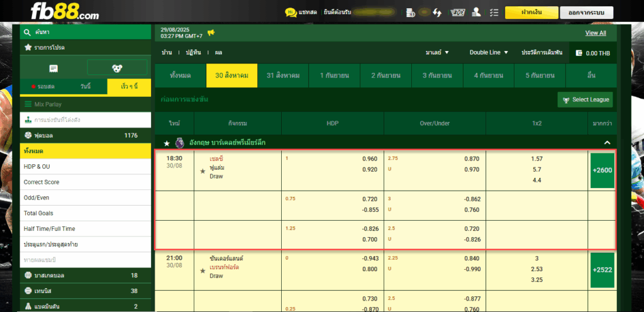Expand more markets +2522
Viewport: 644px width, 312px height.
[x=602, y=270]
